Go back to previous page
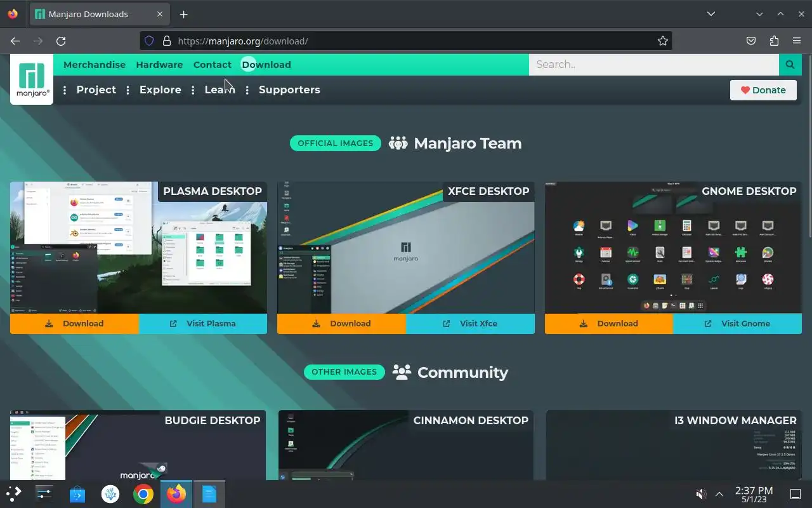This screenshot has height=508, width=812. [15, 41]
